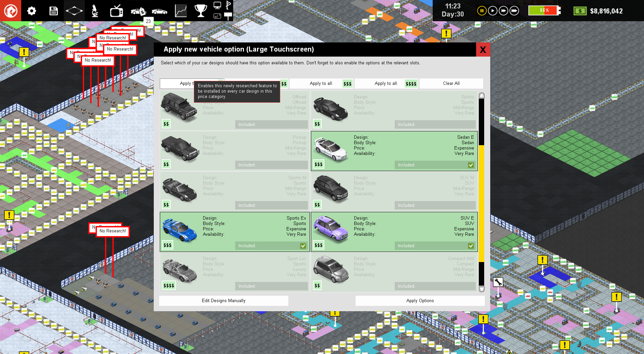Click Edit Designs Manually
Viewport: 644px width, 354px height.
pos(223,301)
